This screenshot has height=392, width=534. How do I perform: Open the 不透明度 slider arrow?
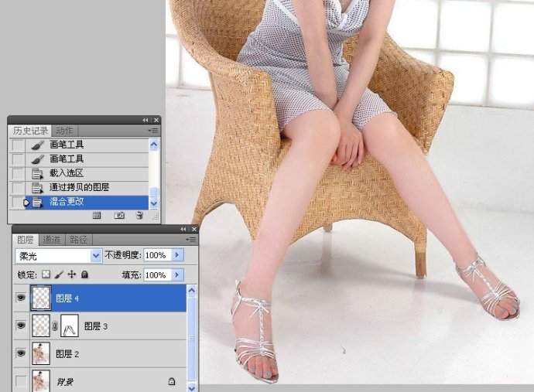(x=176, y=255)
